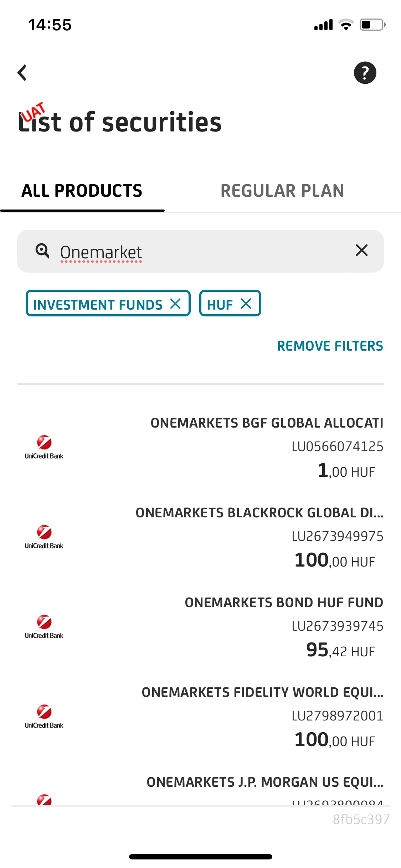Clear the search field with X
The height and width of the screenshot is (868, 401).
(361, 250)
